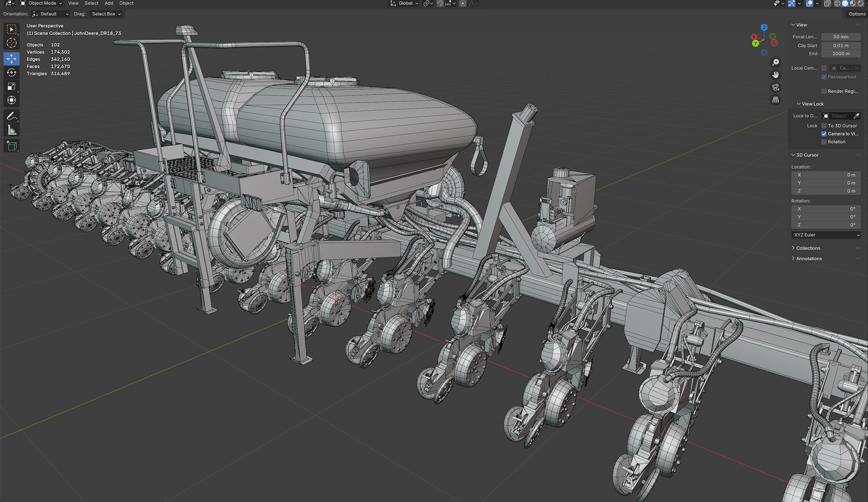
Task: Switch to wireframe viewport shading
Action: (837, 3)
